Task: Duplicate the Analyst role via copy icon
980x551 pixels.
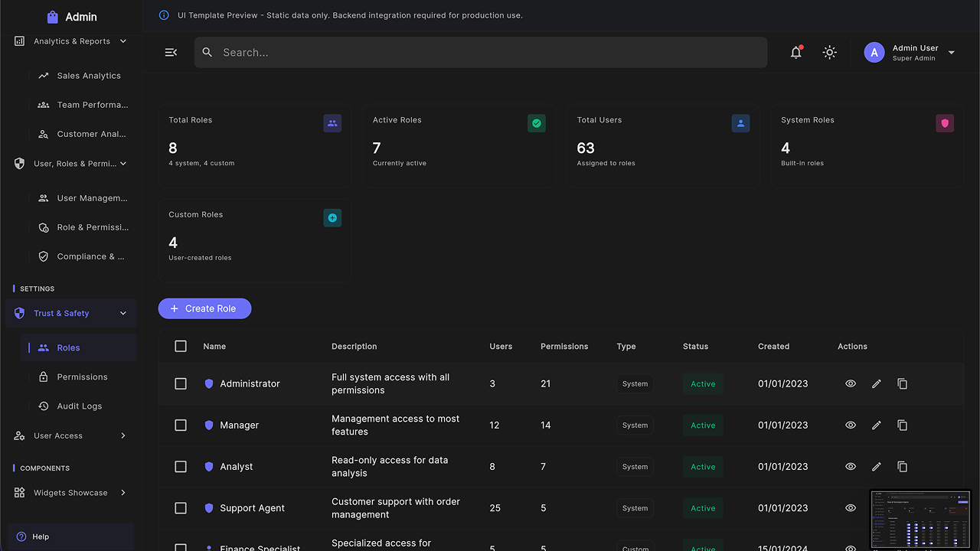Action: pyautogui.click(x=903, y=467)
